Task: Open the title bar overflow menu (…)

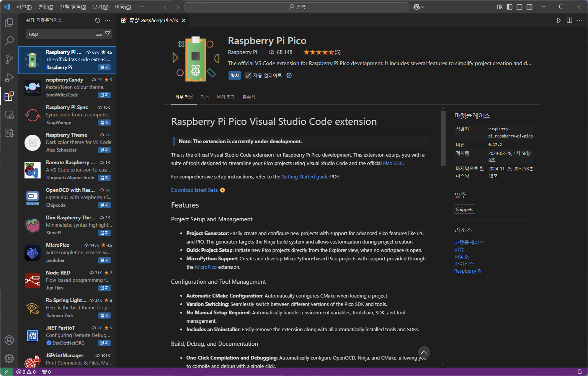Action: [x=142, y=7]
